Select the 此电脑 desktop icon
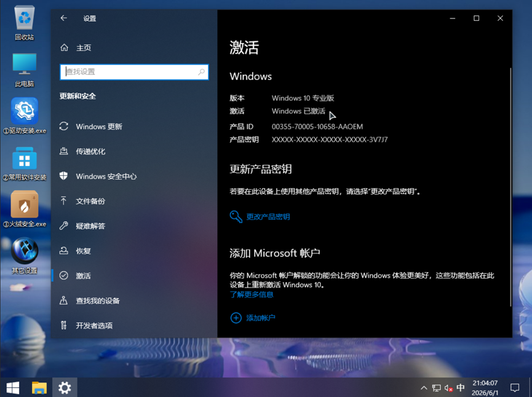This screenshot has width=532, height=397. click(25, 70)
